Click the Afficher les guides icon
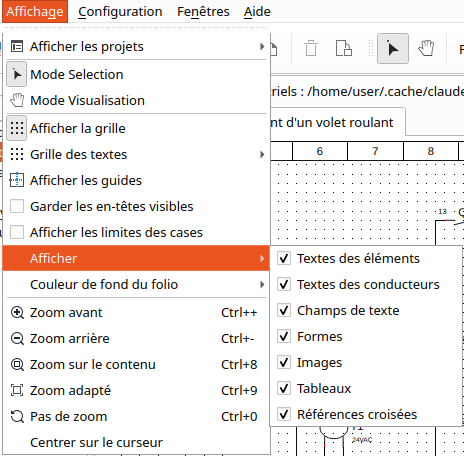464x456 pixels. click(x=17, y=180)
